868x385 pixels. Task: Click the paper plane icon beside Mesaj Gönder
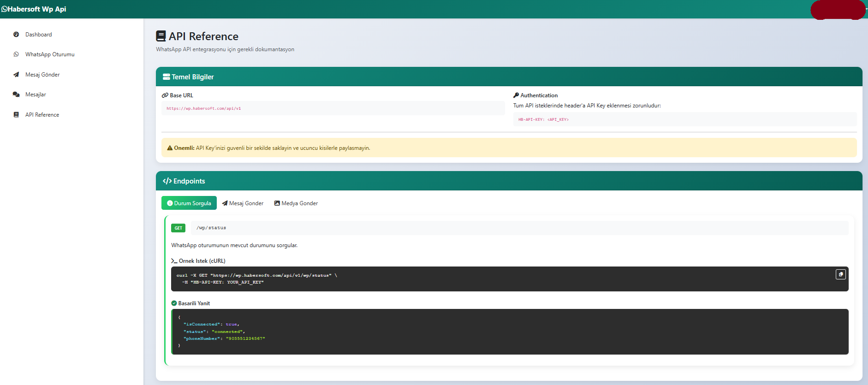pyautogui.click(x=16, y=75)
